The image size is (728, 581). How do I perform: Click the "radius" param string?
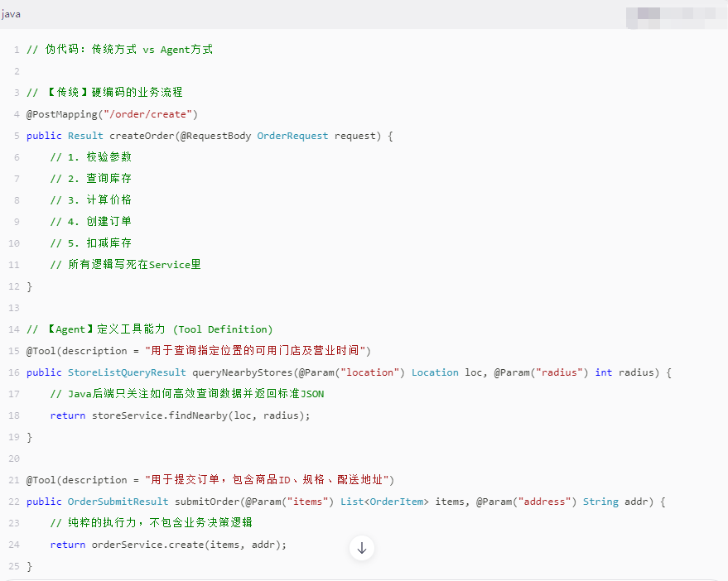pos(559,372)
